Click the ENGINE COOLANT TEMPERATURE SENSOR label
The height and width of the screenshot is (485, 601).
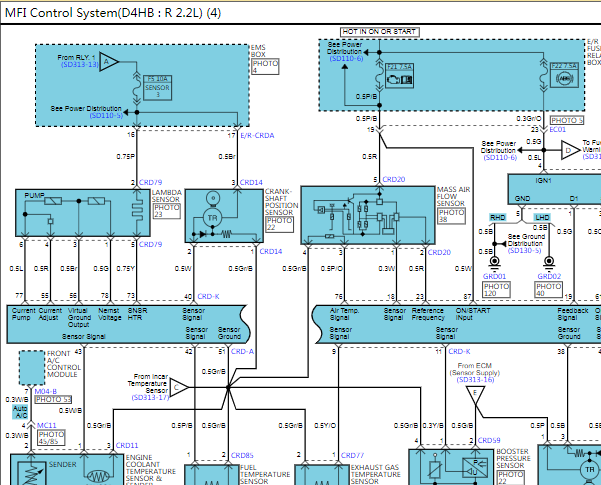click(150, 470)
